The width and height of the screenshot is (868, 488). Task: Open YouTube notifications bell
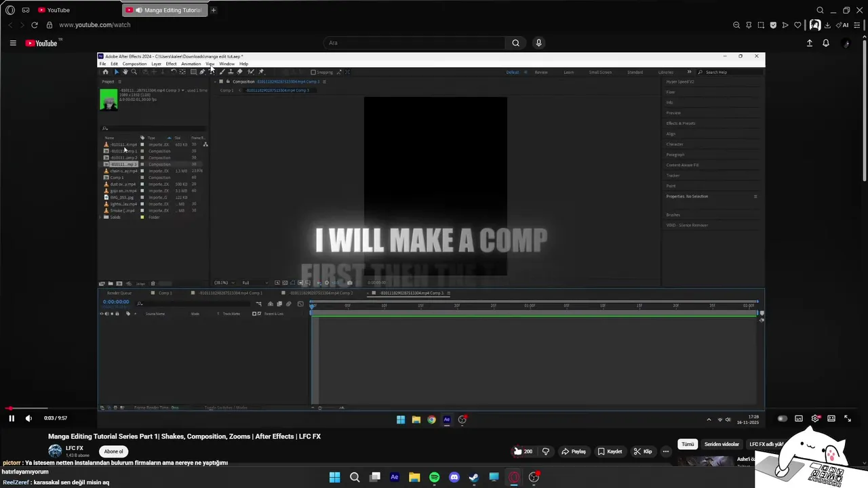click(x=825, y=43)
